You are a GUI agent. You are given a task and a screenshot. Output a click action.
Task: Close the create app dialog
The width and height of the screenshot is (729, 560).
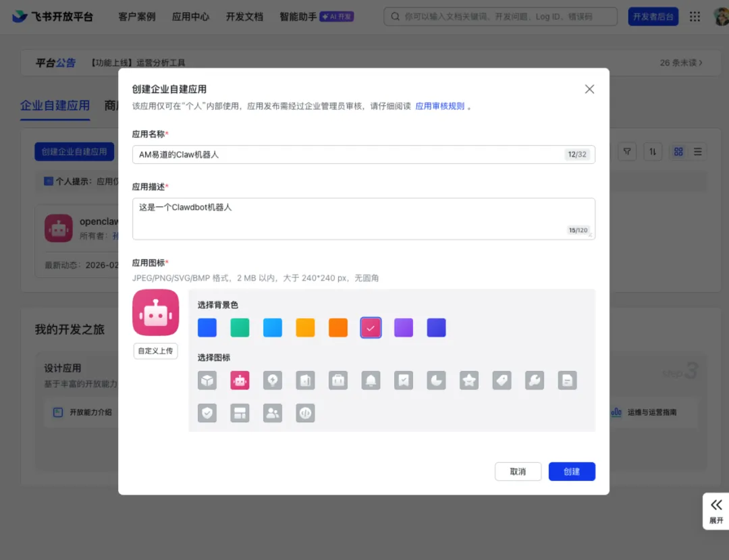(589, 89)
